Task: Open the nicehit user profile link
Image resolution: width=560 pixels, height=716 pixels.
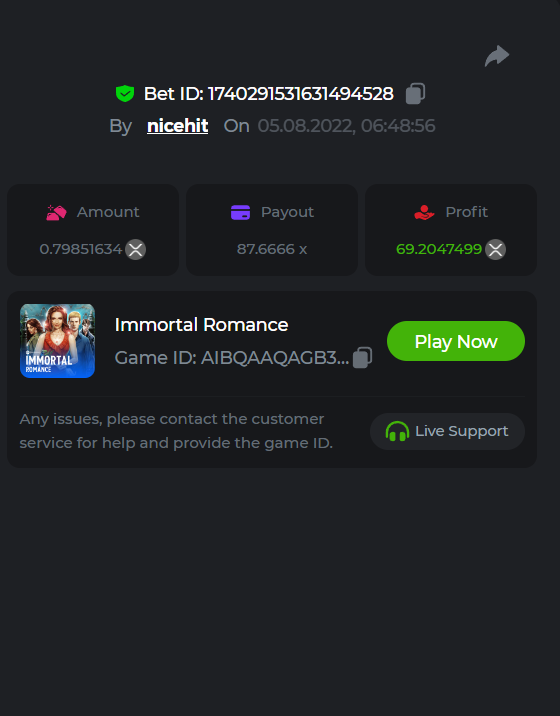Action: click(178, 126)
